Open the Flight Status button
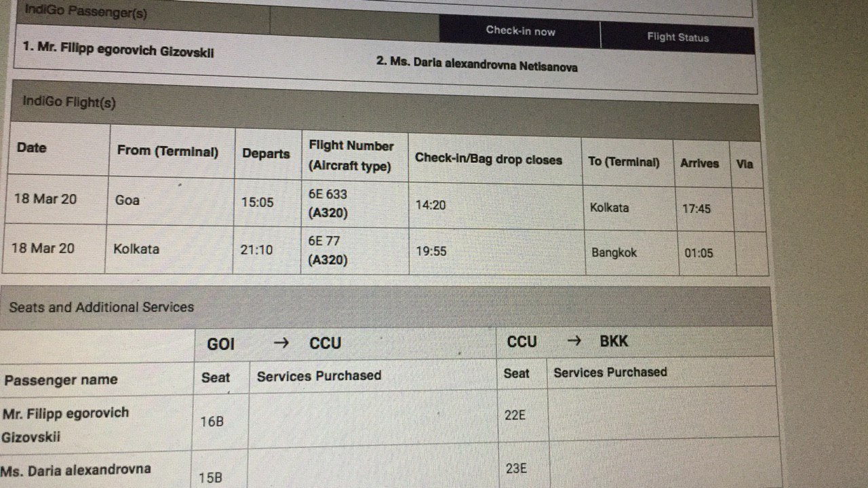The width and height of the screenshot is (868, 488). point(677,37)
